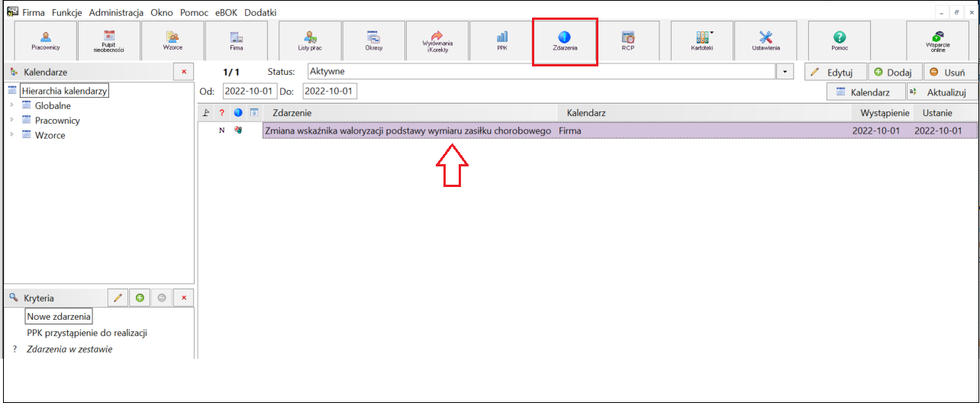Open Ustawienia tools icon
980x403 pixels.
pyautogui.click(x=766, y=40)
